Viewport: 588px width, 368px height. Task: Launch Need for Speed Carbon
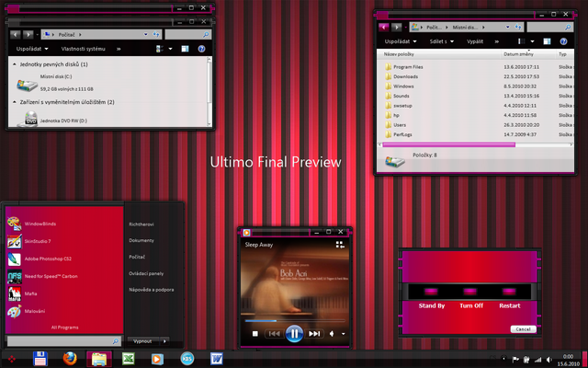[51, 276]
